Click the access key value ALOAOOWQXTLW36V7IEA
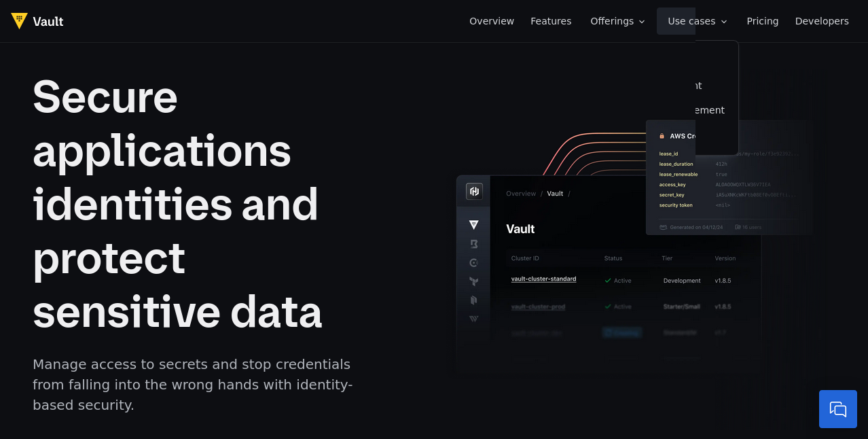 743,184
